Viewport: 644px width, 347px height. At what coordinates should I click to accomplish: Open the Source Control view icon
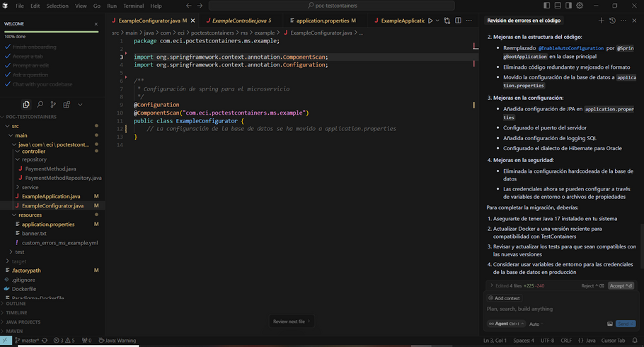(53, 104)
